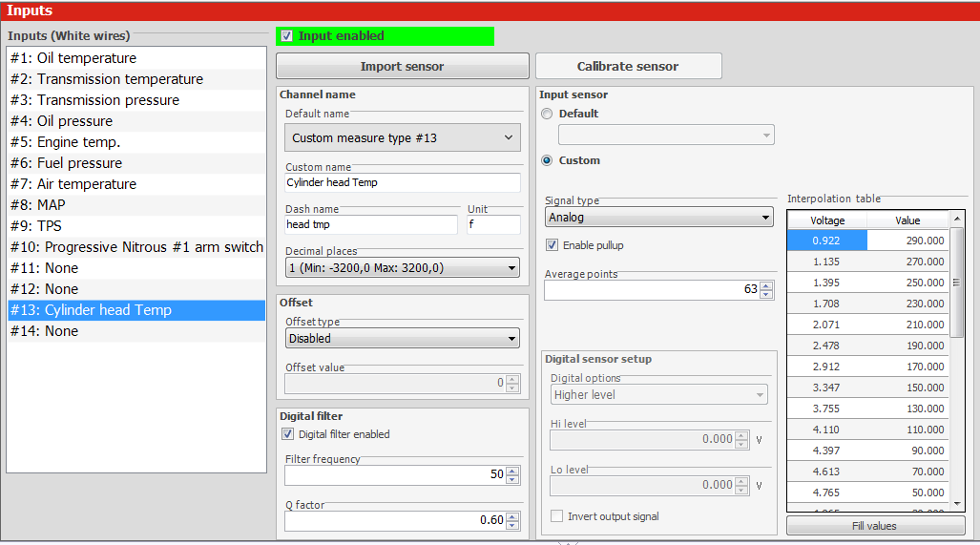Increase Average points using up arrow
980x545 pixels.
(766, 285)
